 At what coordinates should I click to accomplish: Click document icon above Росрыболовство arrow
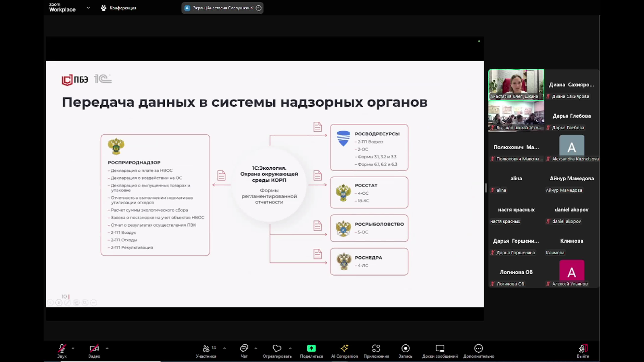click(317, 226)
